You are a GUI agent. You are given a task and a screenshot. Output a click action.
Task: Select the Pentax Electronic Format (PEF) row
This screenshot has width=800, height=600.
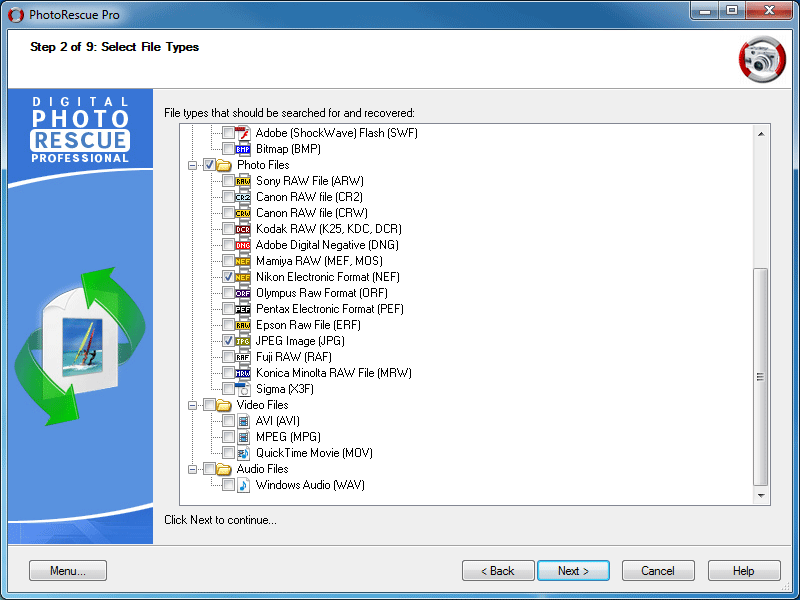coord(330,309)
